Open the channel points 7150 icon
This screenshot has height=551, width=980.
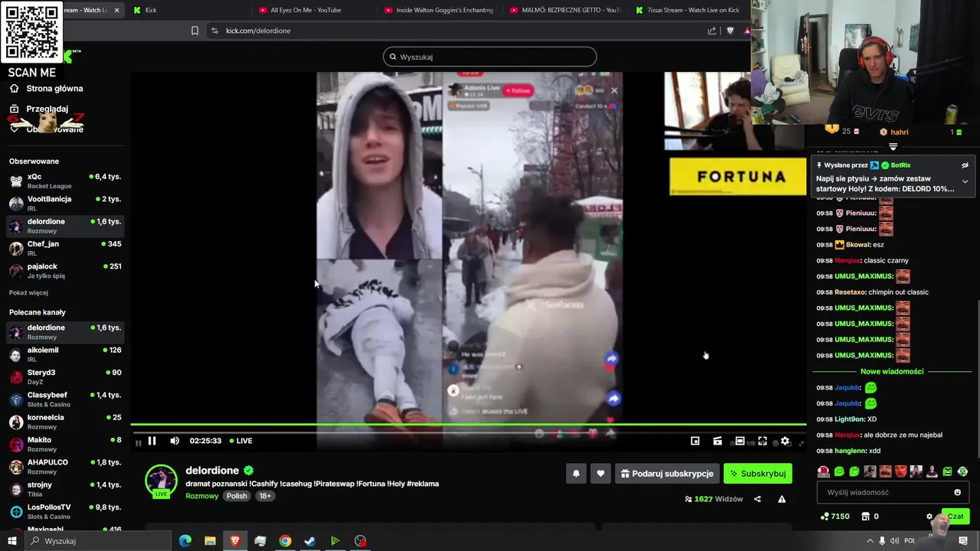tap(824, 517)
